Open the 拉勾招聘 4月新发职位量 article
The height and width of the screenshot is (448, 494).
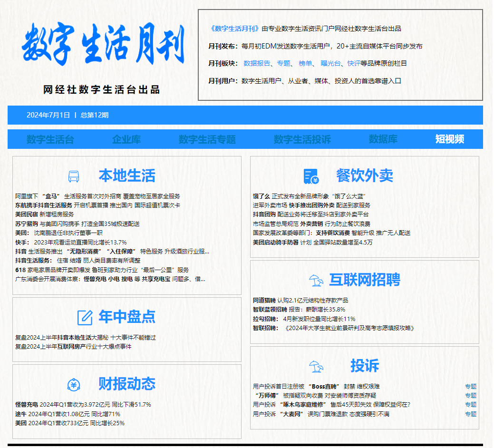(x=304, y=319)
